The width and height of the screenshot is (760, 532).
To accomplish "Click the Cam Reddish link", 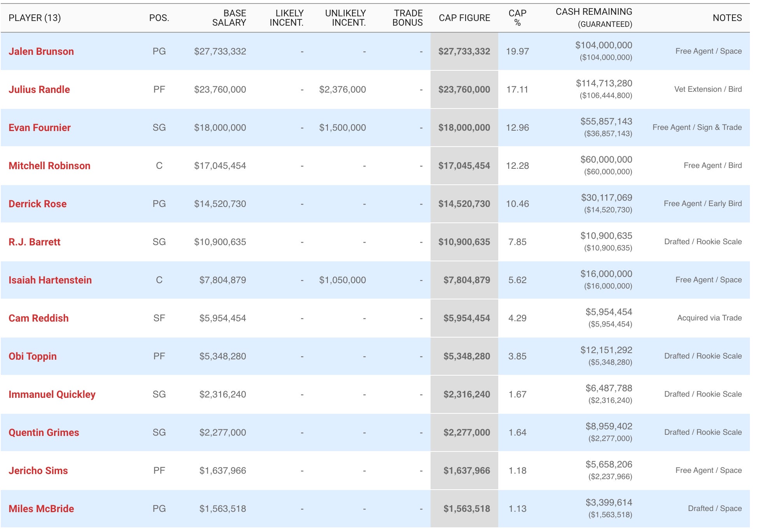I will click(39, 318).
